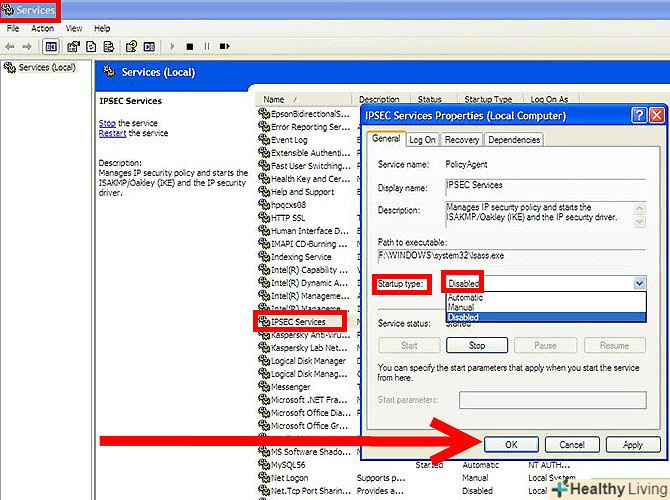Image resolution: width=670 pixels, height=500 pixels.
Task: Open the Action menu
Action: click(42, 28)
